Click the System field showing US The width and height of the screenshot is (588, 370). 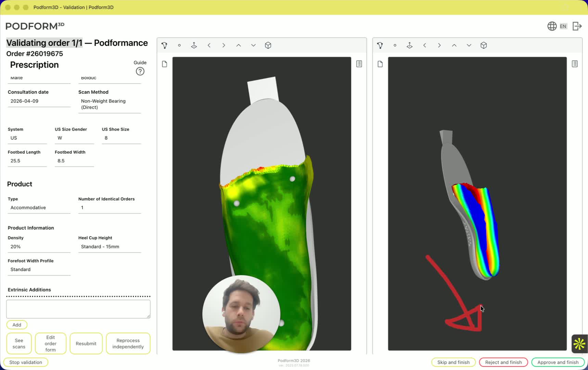pos(27,138)
